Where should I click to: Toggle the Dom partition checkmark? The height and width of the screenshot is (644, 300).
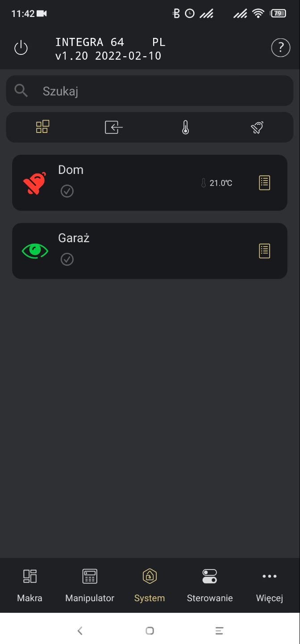[67, 191]
